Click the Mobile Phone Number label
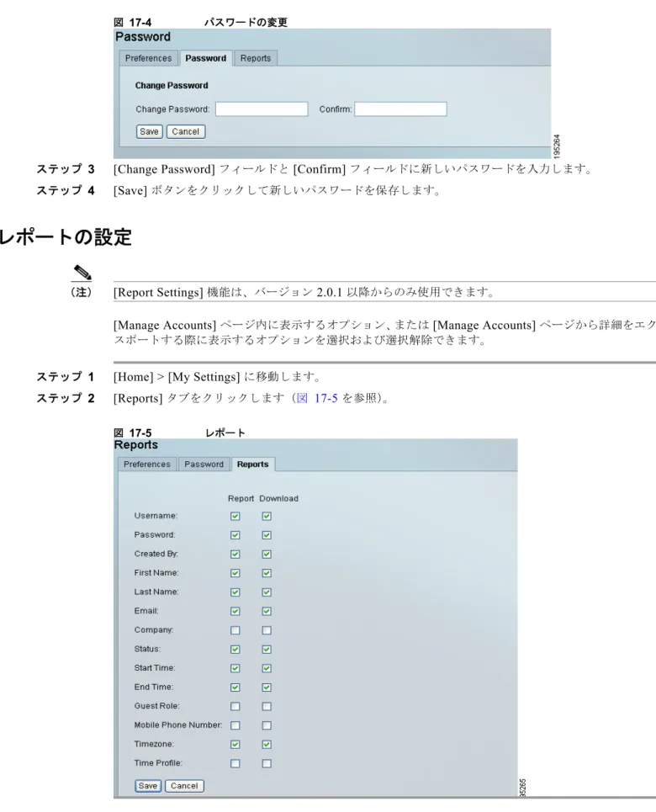The width and height of the screenshot is (656, 812). [x=178, y=725]
